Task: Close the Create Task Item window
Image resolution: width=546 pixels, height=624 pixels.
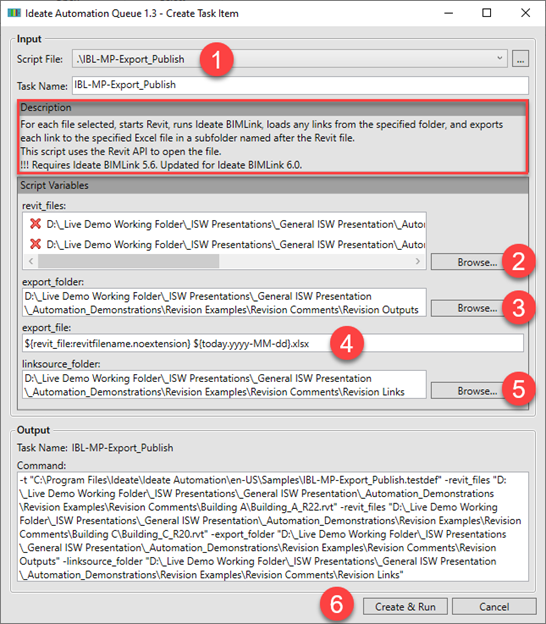Action: click(525, 13)
